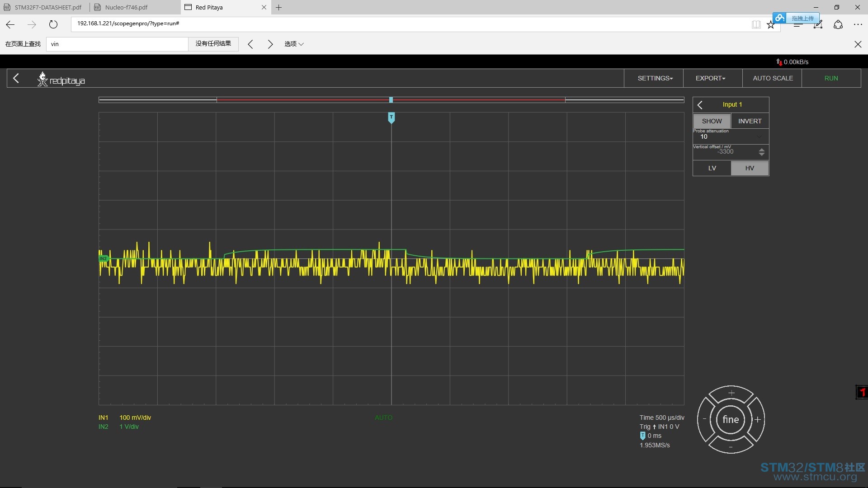Viewport: 868px width, 488px height.
Task: Click next search result arrow in find bar
Action: [x=270, y=44]
